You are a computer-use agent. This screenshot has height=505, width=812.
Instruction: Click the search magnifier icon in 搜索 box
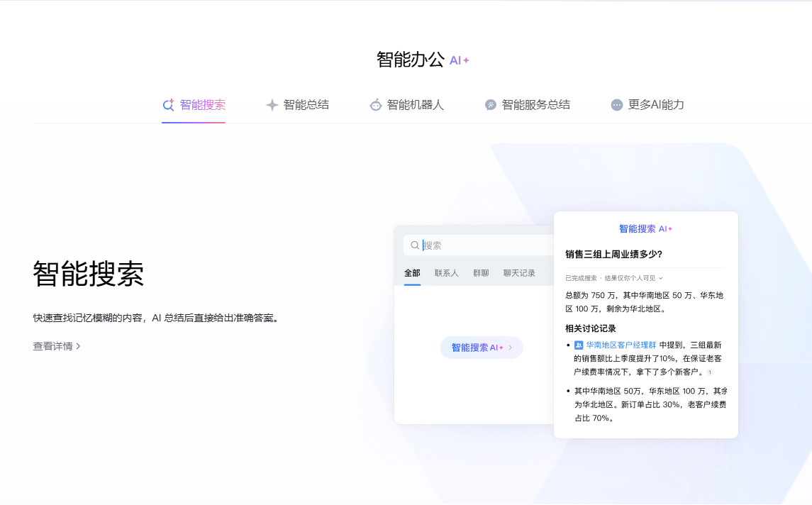point(415,245)
